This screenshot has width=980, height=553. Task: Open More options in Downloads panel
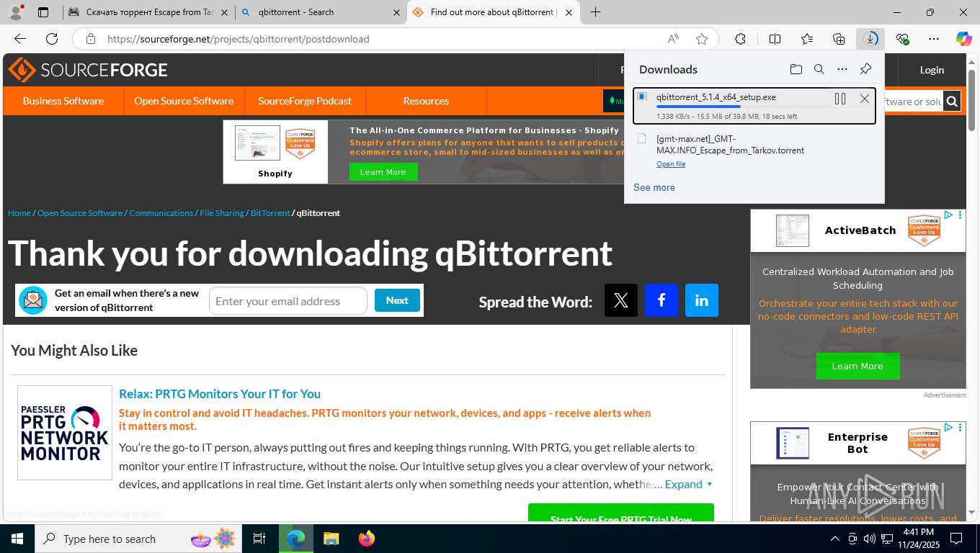[x=842, y=69]
